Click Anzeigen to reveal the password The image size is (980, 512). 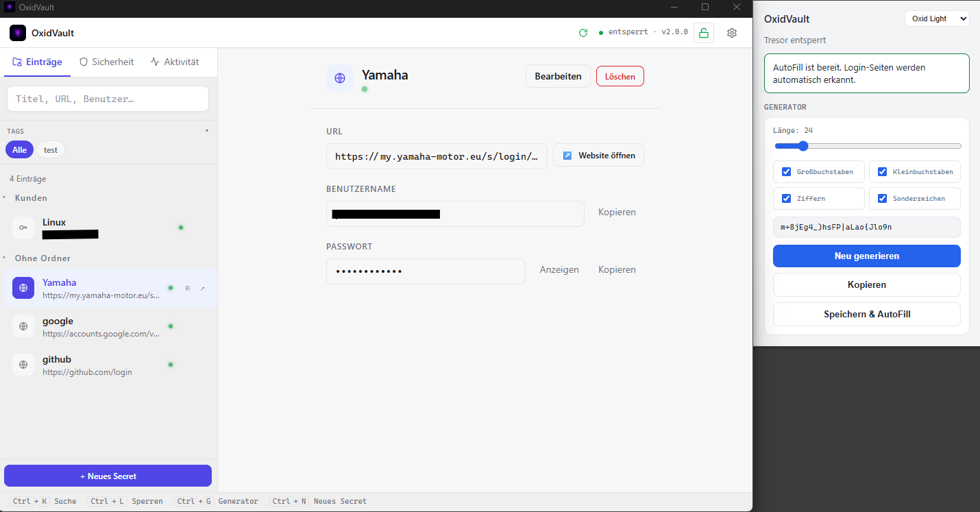pyautogui.click(x=559, y=270)
